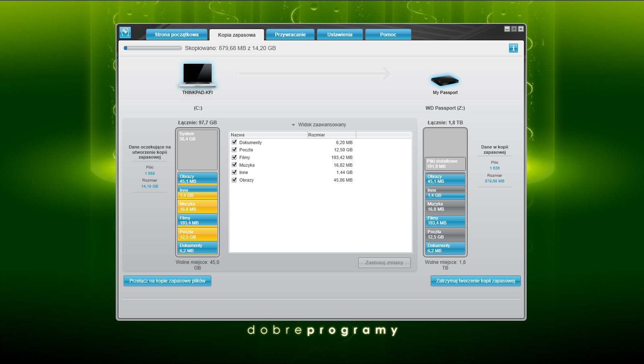Select the THINKPAD-KFI laptop icon

pyautogui.click(x=197, y=75)
